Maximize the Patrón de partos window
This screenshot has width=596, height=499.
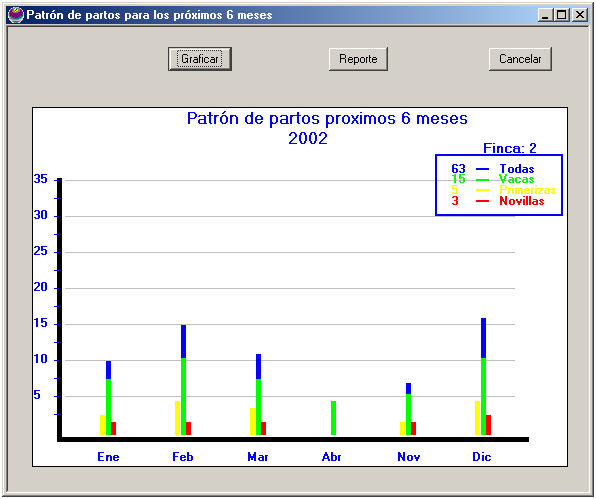562,15
